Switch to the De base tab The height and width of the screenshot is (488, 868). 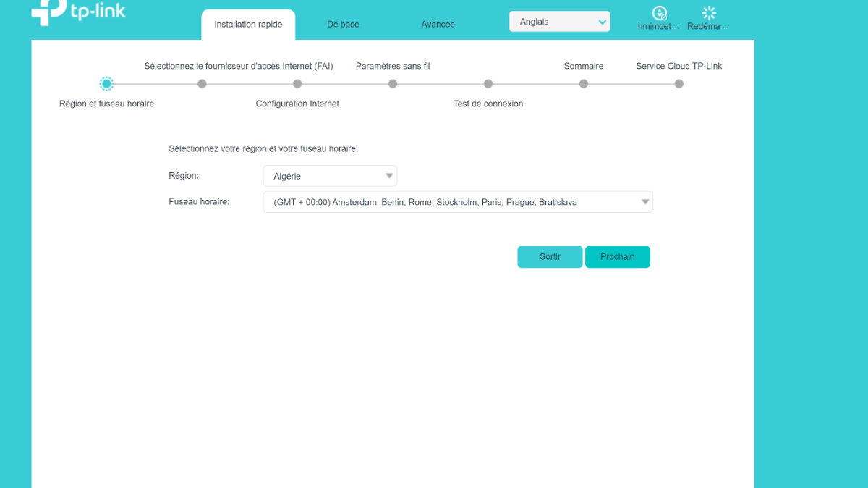[x=343, y=25]
